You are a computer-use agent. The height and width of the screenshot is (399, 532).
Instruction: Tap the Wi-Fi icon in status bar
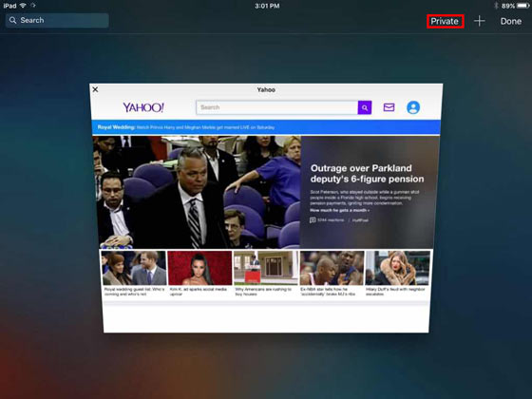[23, 6]
